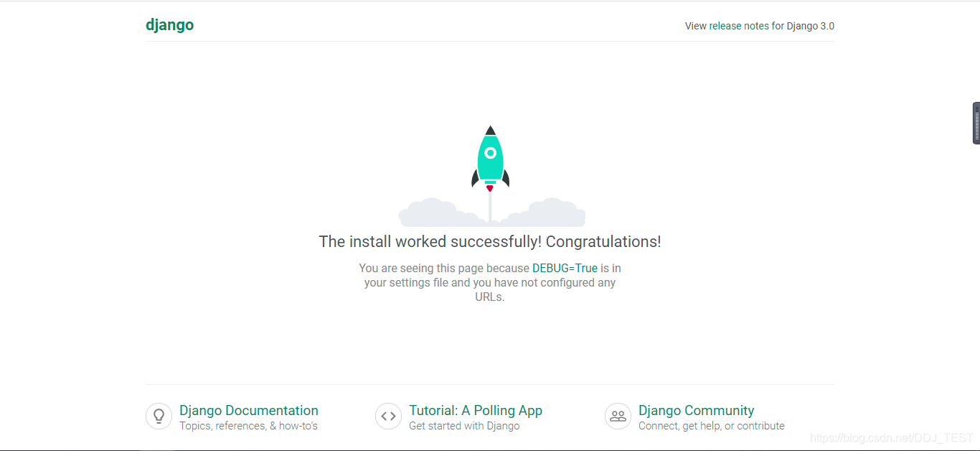Click 'Topics, references, & how-to's' text
Screen dimensions: 980x451
point(248,426)
